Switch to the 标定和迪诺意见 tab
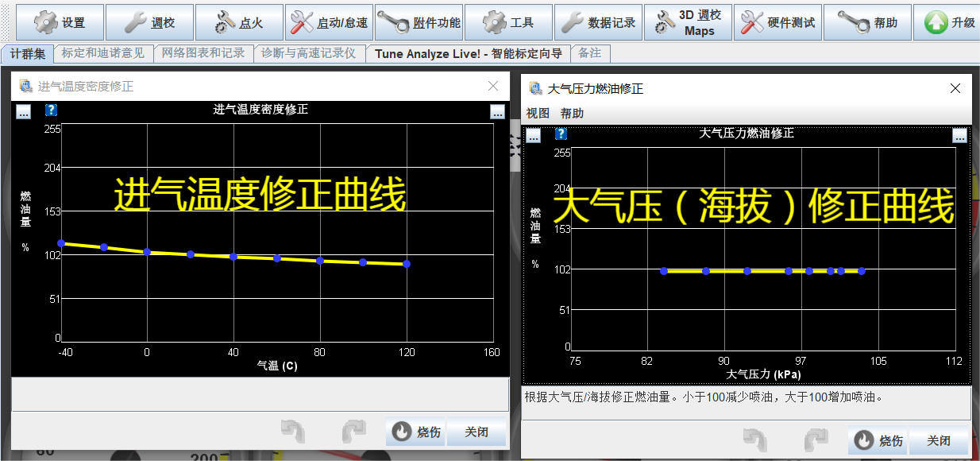 [x=103, y=54]
